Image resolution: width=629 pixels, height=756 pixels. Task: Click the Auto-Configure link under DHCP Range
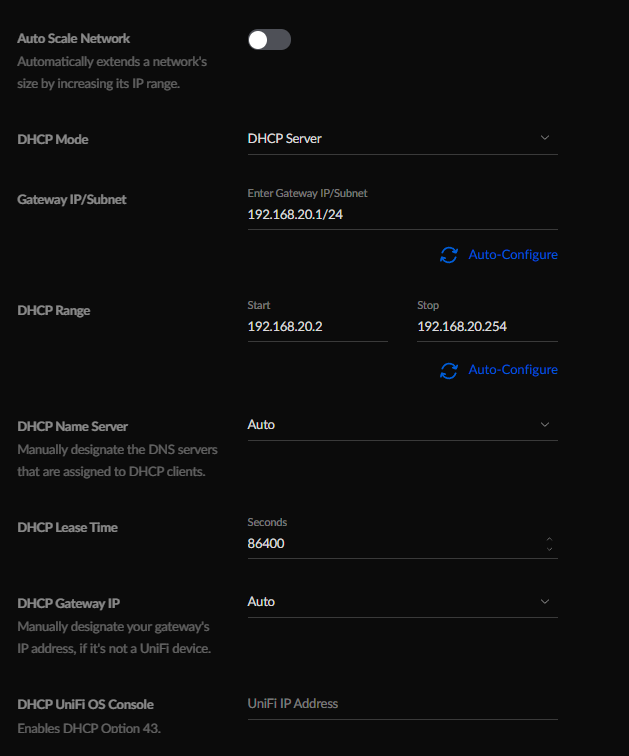click(513, 370)
